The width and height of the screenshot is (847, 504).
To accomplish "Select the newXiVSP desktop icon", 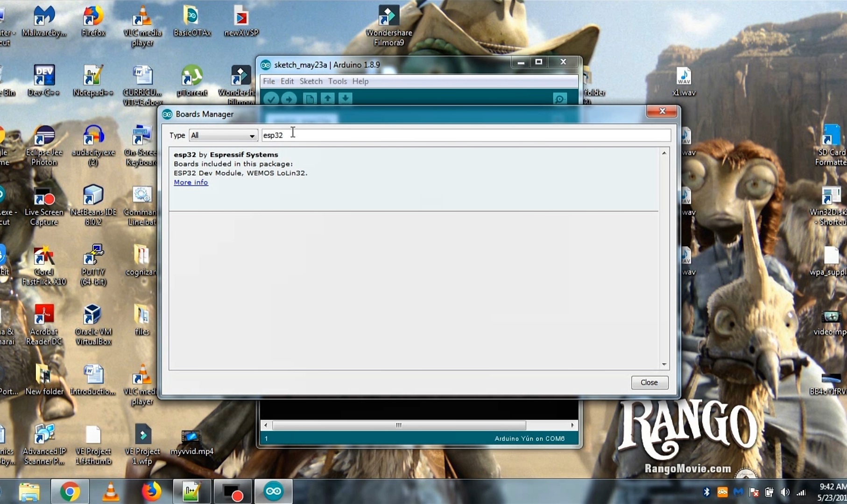I will pyautogui.click(x=241, y=21).
